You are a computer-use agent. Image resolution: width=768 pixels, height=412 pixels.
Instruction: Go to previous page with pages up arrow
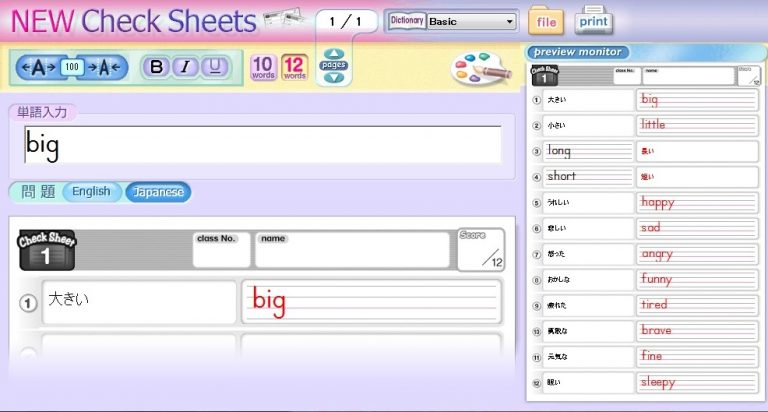point(334,55)
